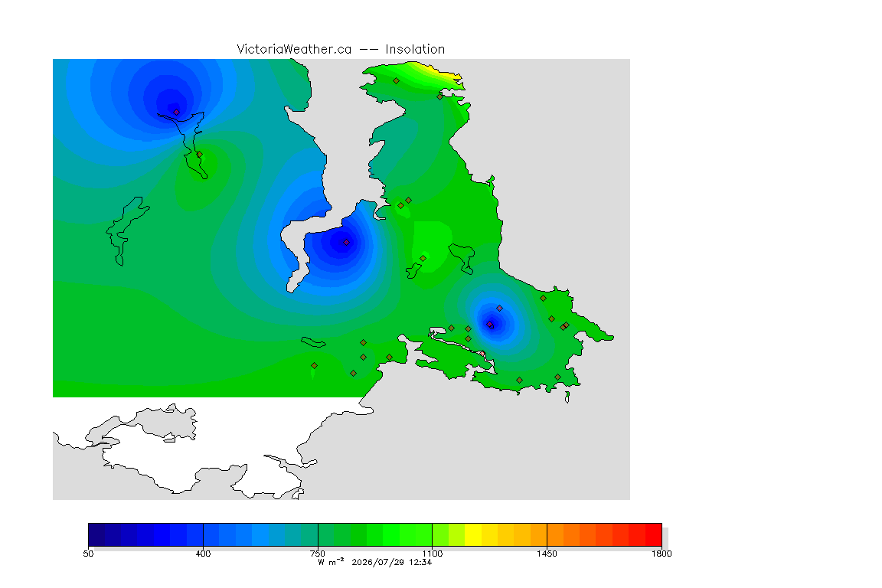This screenshot has width=882, height=588.
Task: Open the VictoriaWeather.ca title text
Action: coord(294,50)
